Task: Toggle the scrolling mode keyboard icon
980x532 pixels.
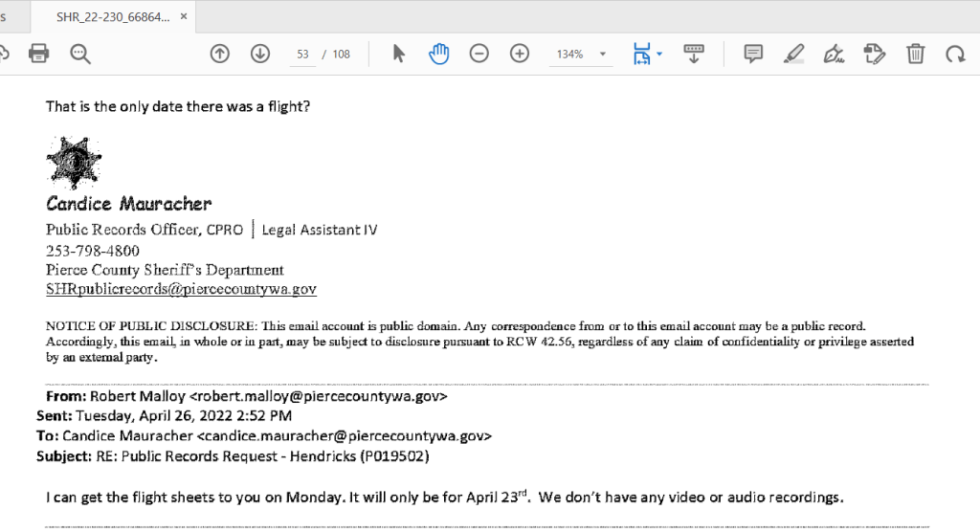Action: [x=694, y=54]
